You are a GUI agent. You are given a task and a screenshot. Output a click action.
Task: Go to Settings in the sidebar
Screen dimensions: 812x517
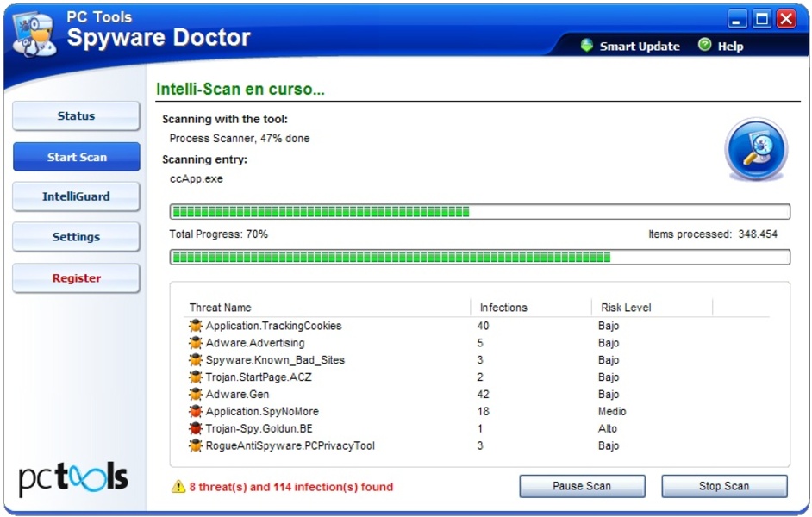coord(76,237)
